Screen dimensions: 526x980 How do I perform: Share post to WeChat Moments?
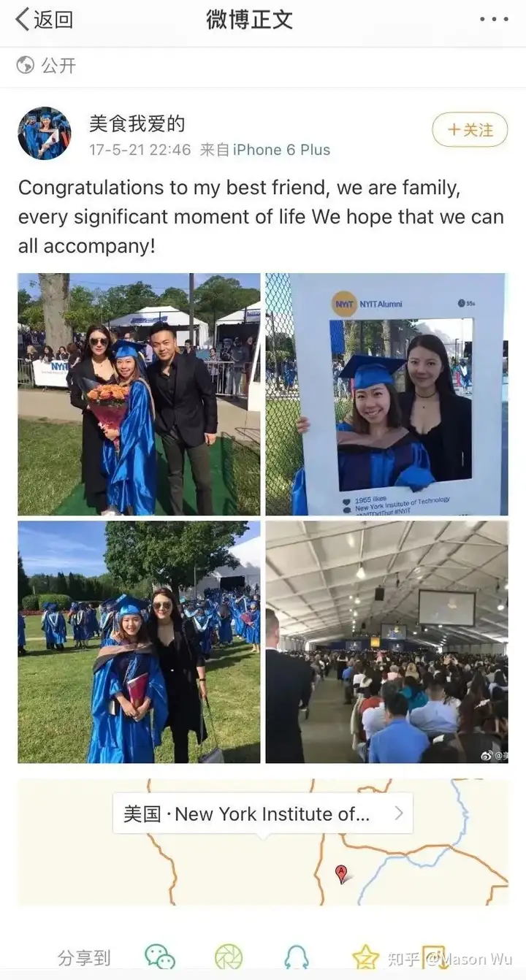[x=229, y=956]
